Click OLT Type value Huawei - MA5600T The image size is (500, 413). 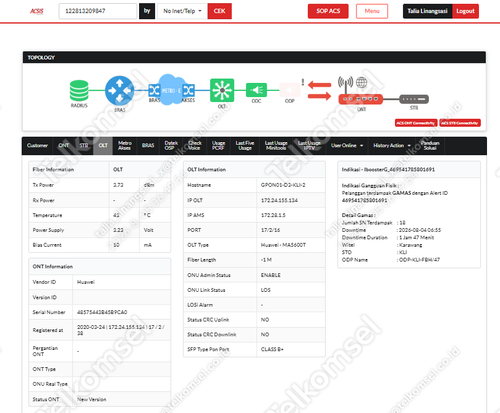[283, 245]
